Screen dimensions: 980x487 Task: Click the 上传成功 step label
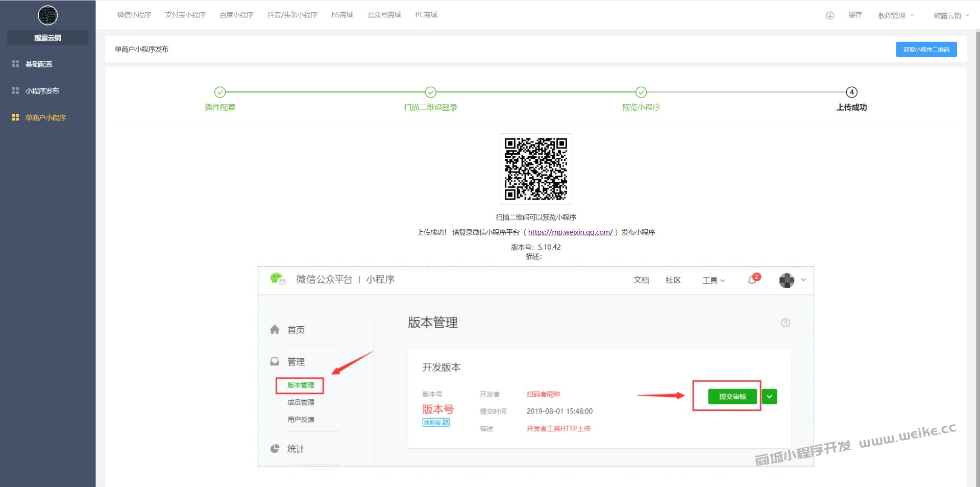coord(851,107)
